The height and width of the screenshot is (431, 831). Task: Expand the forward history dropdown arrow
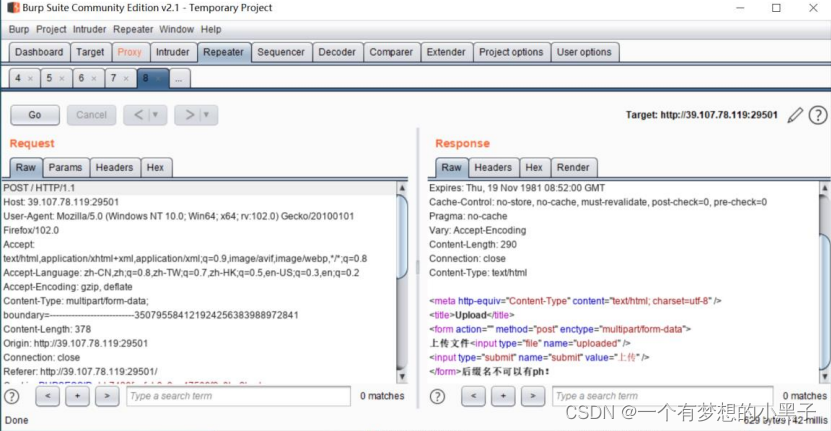(x=207, y=115)
